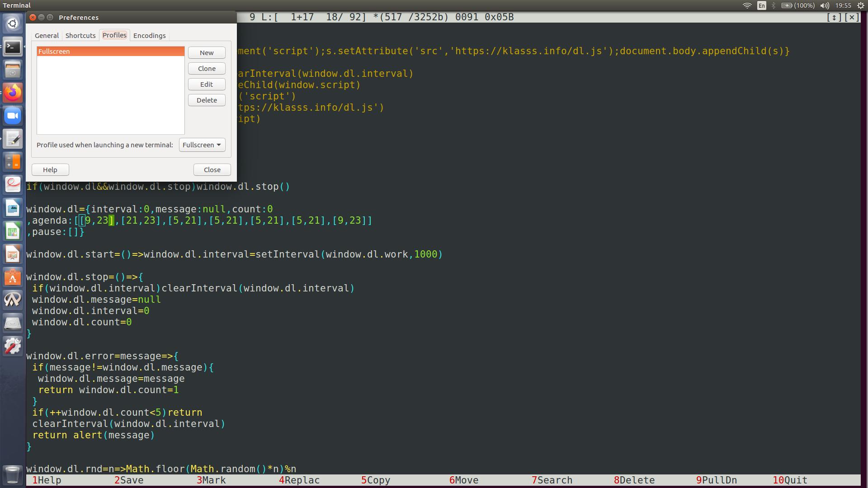Open the system power gear menu
868x488 pixels.
tap(861, 5)
